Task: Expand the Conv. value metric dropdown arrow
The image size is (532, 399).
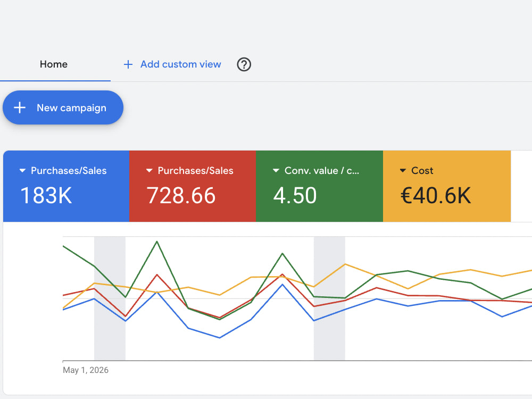Action: [276, 170]
